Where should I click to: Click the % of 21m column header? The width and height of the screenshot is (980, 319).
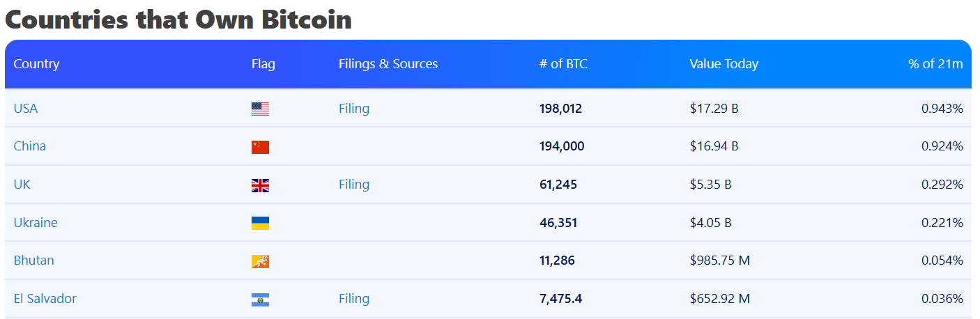(x=935, y=64)
